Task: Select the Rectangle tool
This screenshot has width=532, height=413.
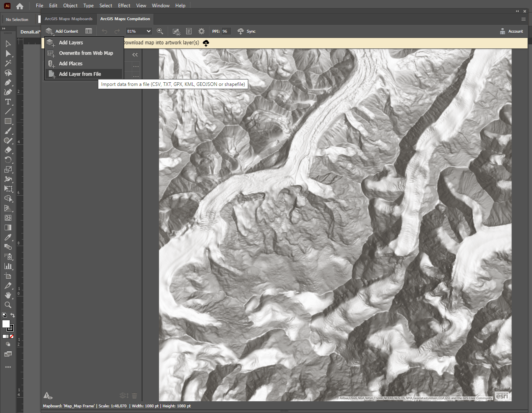Action: click(8, 121)
